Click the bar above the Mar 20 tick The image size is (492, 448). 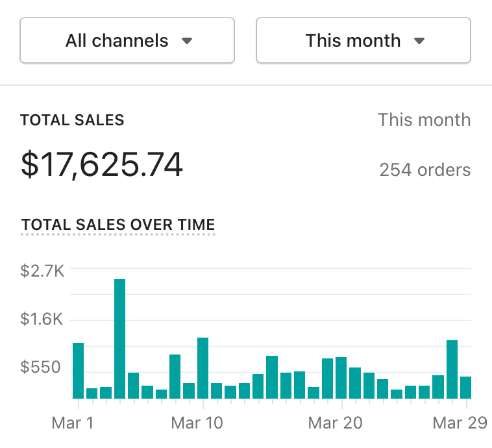coord(341,377)
